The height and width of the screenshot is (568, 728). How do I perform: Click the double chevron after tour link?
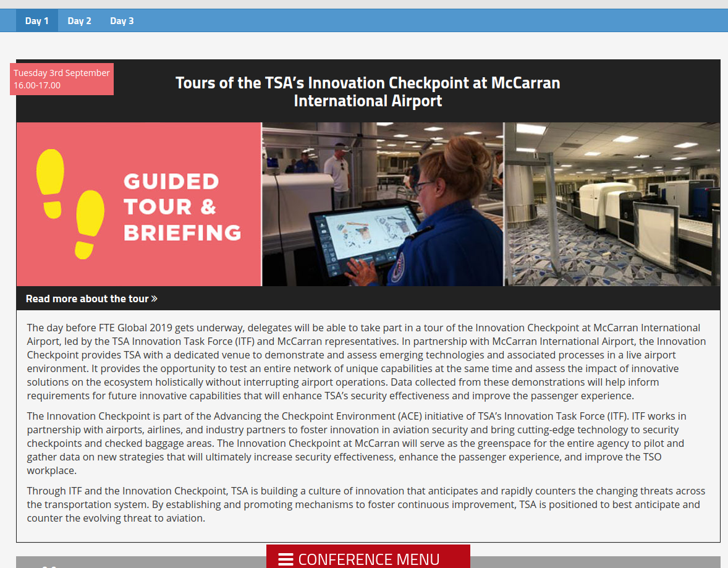click(x=154, y=299)
